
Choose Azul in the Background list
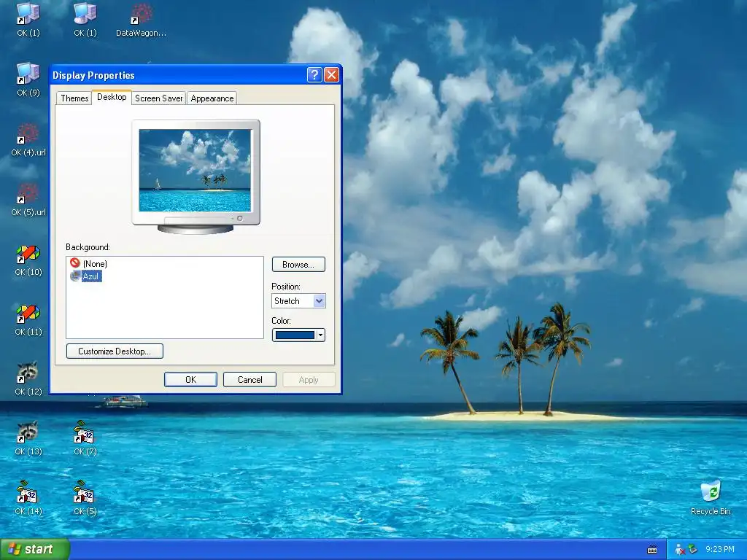pyautogui.click(x=86, y=276)
